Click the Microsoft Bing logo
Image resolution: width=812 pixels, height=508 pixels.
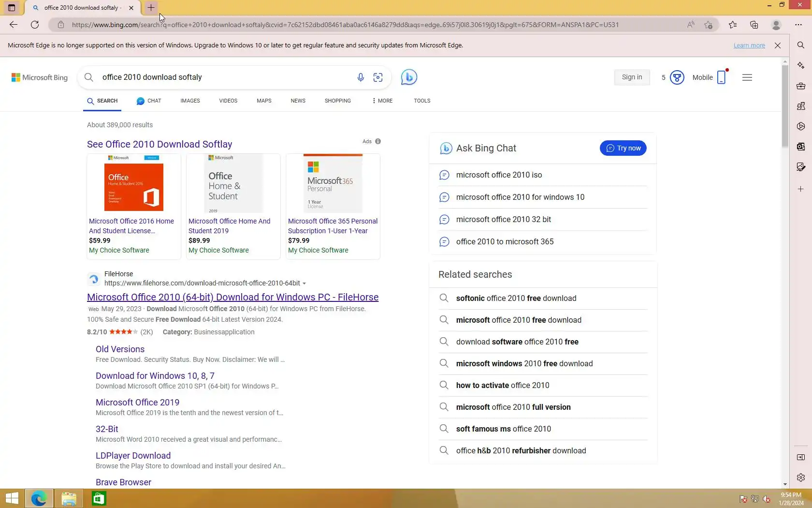coord(40,77)
